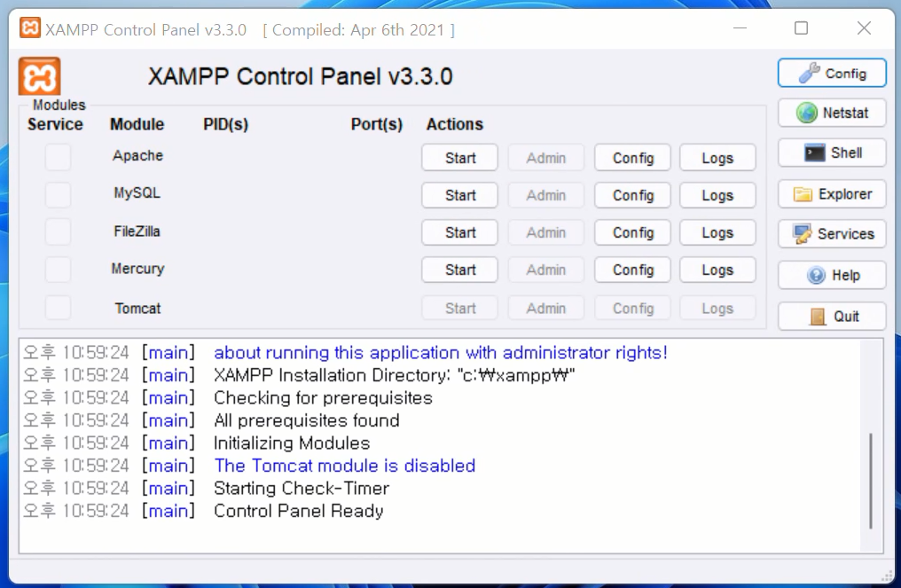This screenshot has width=901, height=588.
Task: Click the FileZilla Admin button
Action: coord(546,232)
